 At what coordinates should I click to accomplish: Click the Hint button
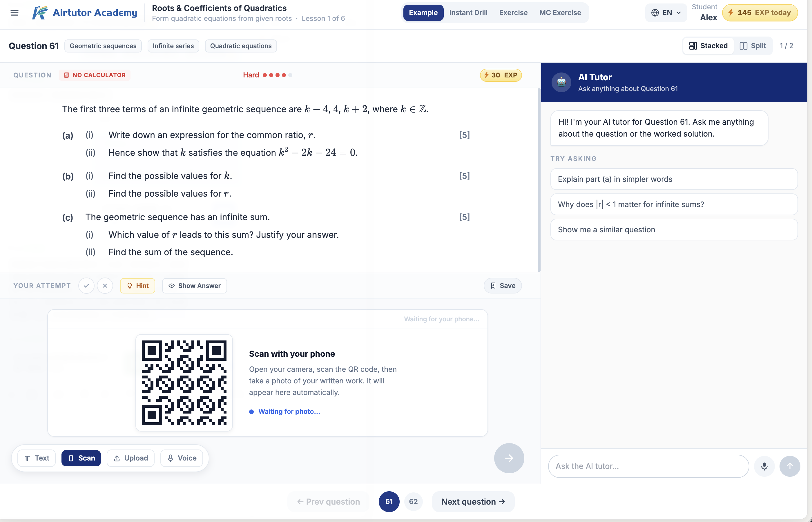coord(137,286)
